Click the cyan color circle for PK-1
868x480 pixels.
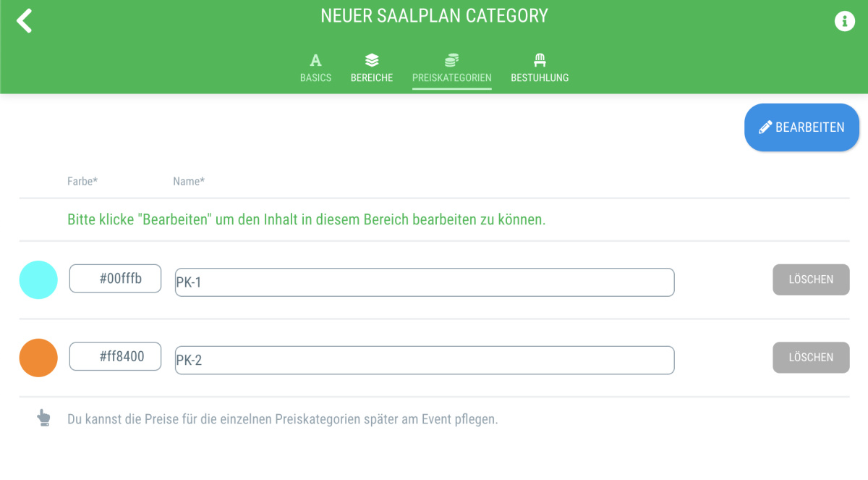tap(38, 279)
